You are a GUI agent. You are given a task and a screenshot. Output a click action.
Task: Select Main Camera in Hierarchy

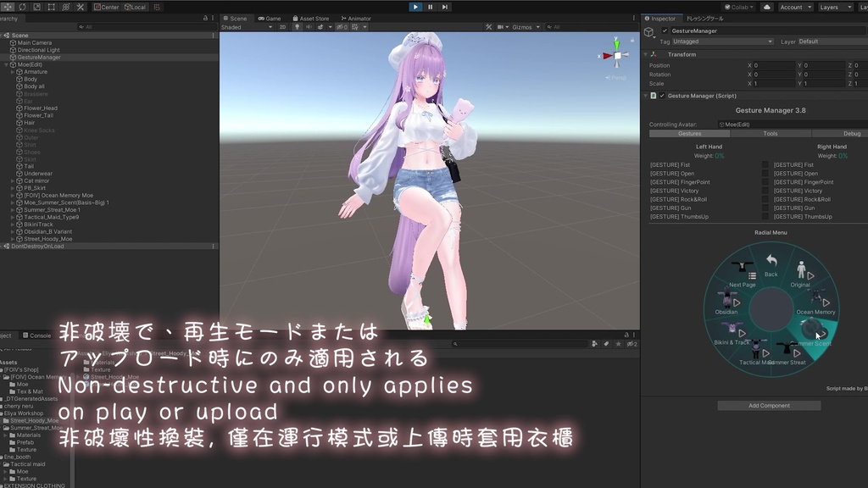34,42
